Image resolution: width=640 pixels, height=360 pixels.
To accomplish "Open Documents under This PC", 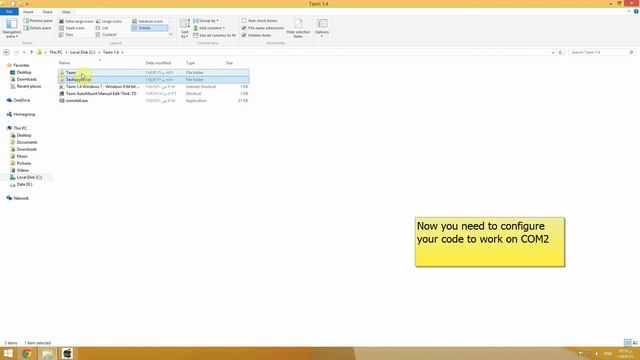I will 27,142.
